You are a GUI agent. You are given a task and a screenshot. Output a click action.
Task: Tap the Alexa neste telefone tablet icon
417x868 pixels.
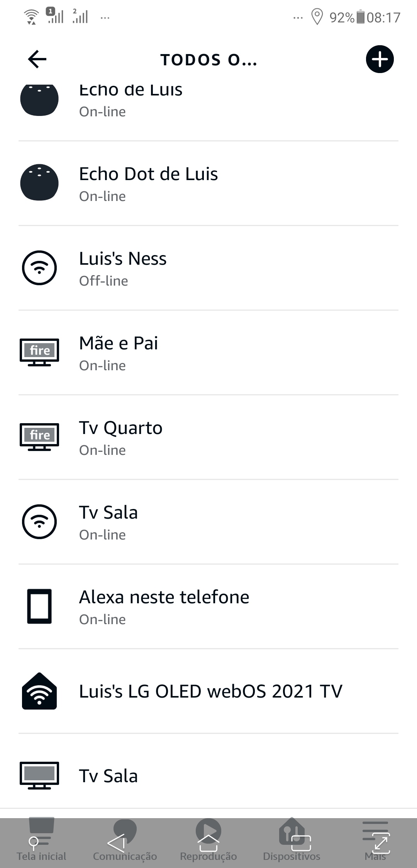[x=39, y=606]
